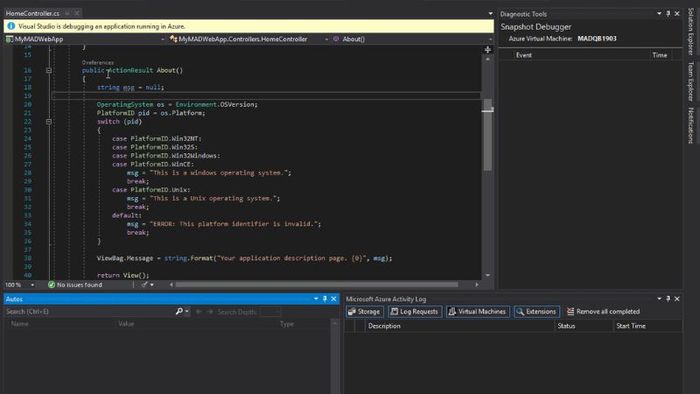Open the Team Explorer side tab
Viewport: 700px width, 394px height.
pos(691,81)
